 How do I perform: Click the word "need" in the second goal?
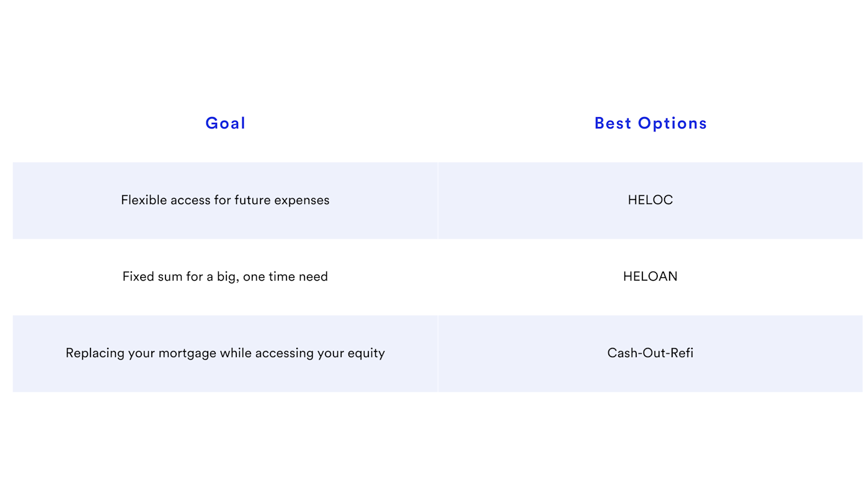coord(313,277)
